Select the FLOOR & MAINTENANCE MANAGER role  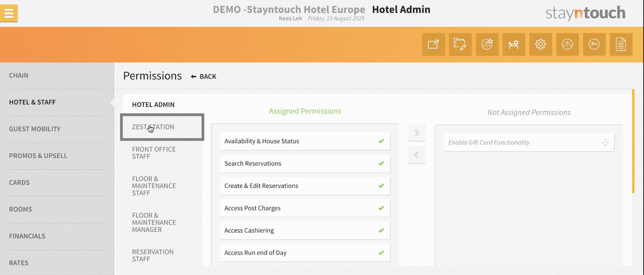154,222
